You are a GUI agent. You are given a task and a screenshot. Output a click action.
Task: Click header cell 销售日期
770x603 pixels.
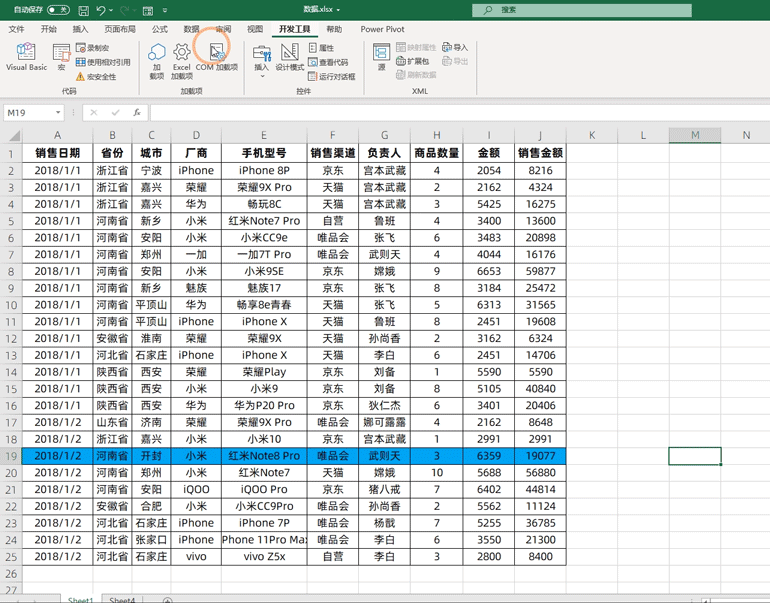click(x=57, y=153)
